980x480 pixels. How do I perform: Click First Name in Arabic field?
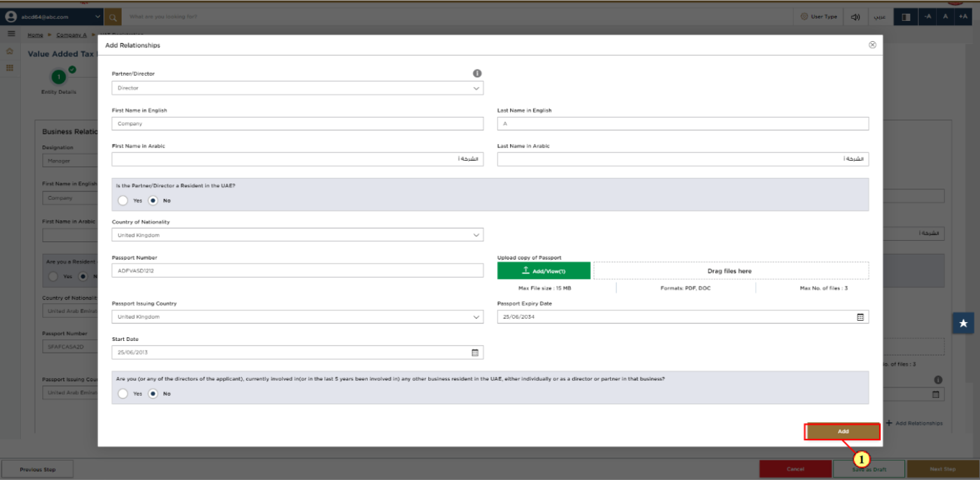click(x=297, y=159)
